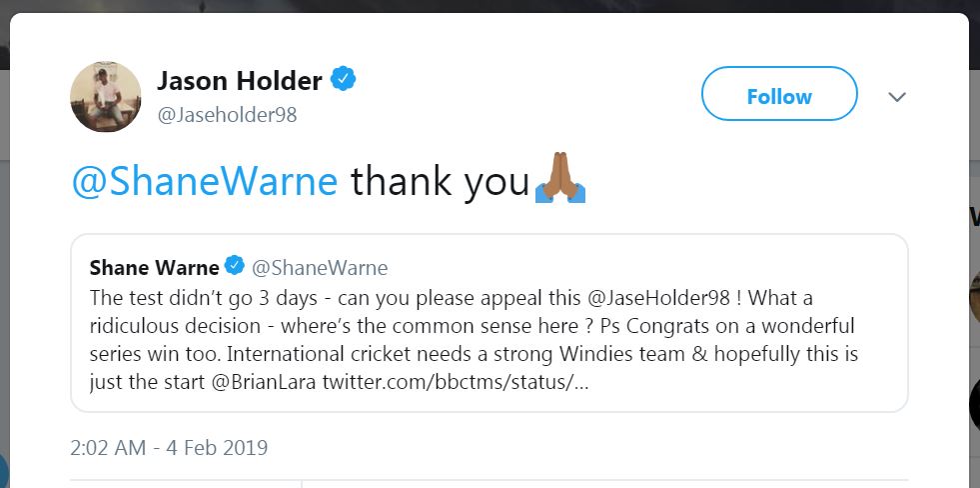Select the words "thank you" in the tweet

(439, 182)
